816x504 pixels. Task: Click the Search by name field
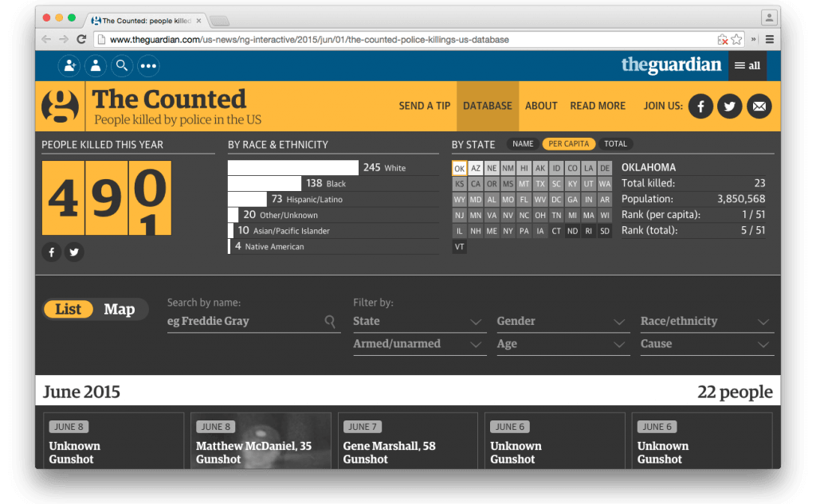[x=245, y=322]
